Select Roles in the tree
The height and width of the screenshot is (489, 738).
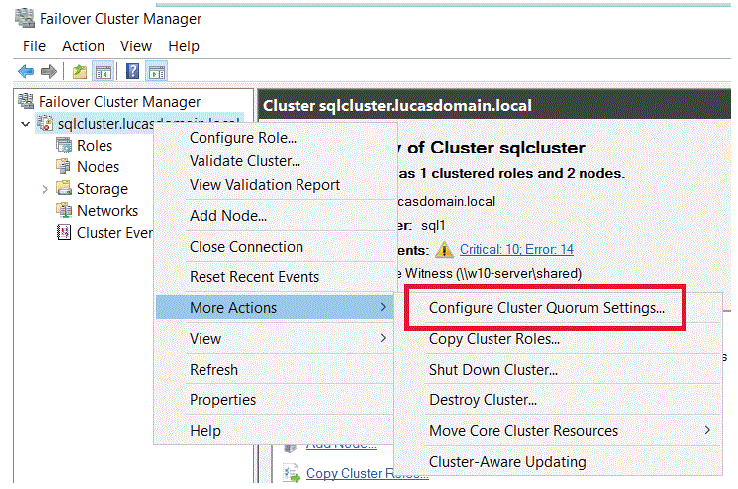95,145
